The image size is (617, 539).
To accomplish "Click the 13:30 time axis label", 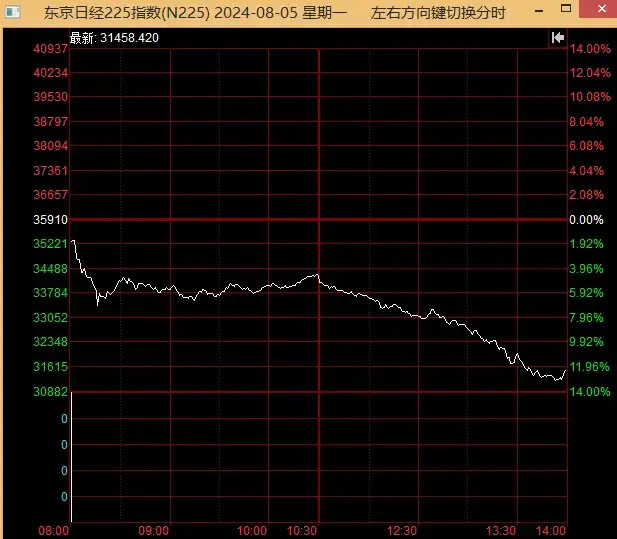I will (501, 531).
